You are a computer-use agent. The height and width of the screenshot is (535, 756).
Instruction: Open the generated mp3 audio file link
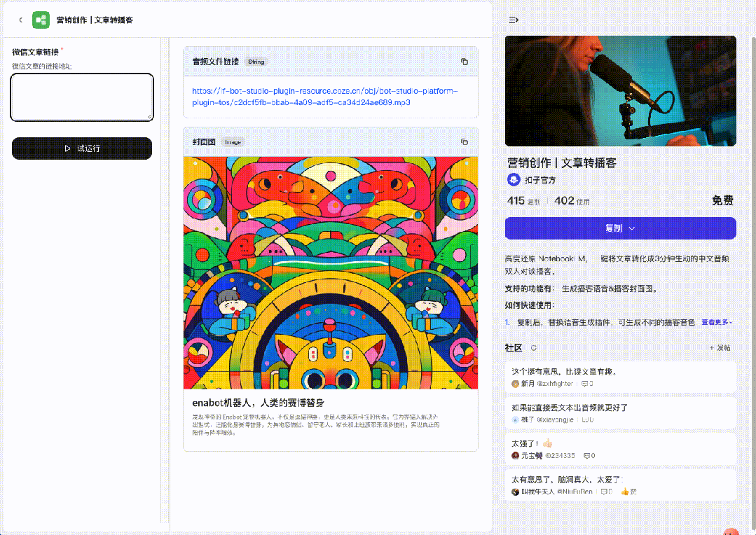click(325, 97)
